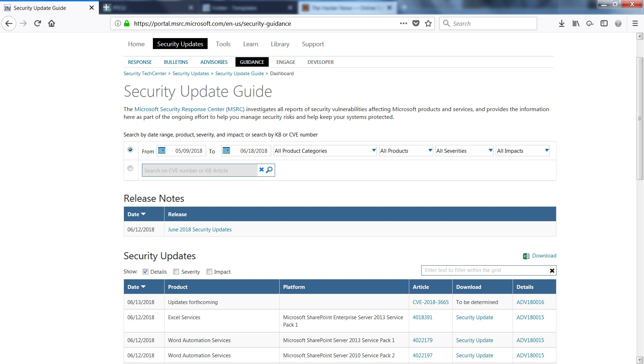This screenshot has height=364, width=644.
Task: Clear the CVE search with blue X
Action: 262,170
